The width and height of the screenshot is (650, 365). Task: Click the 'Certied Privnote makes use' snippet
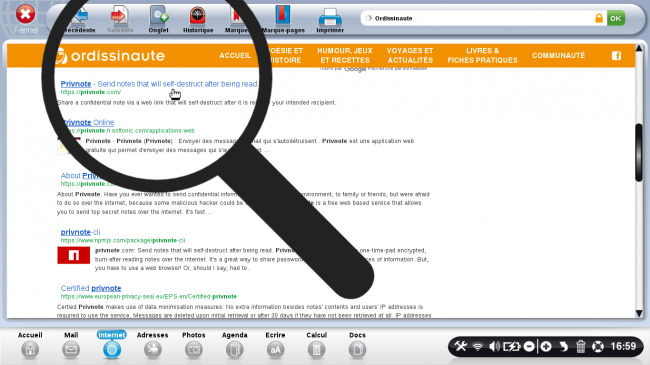(244, 311)
